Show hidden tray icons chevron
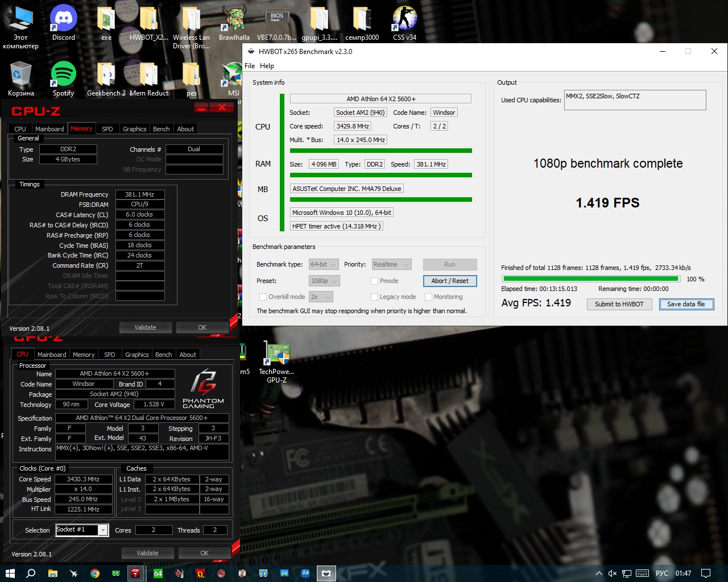The width and height of the screenshot is (728, 582). tap(599, 573)
